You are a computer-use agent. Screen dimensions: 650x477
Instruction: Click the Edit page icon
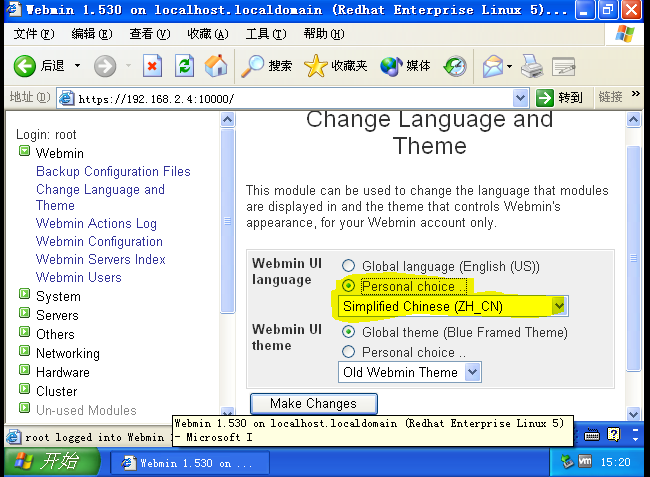563,66
